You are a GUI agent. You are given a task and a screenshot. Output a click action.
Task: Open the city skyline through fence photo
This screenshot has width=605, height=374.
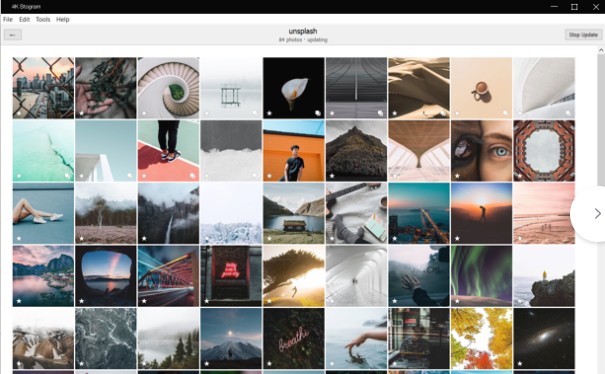coord(43,88)
